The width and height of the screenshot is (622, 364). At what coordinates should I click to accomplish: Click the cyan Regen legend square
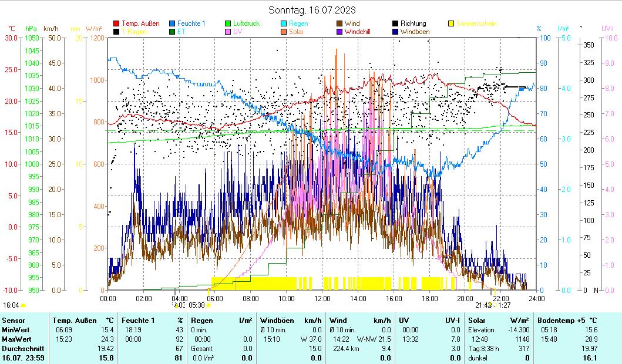click(x=284, y=23)
